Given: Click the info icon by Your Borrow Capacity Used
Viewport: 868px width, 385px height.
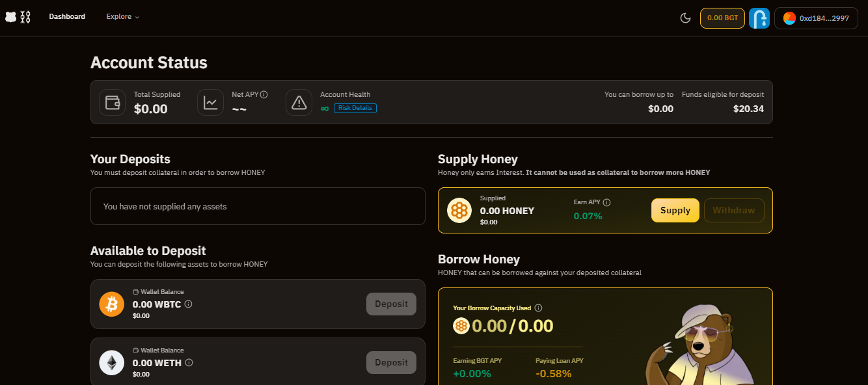Looking at the screenshot, I should point(538,308).
